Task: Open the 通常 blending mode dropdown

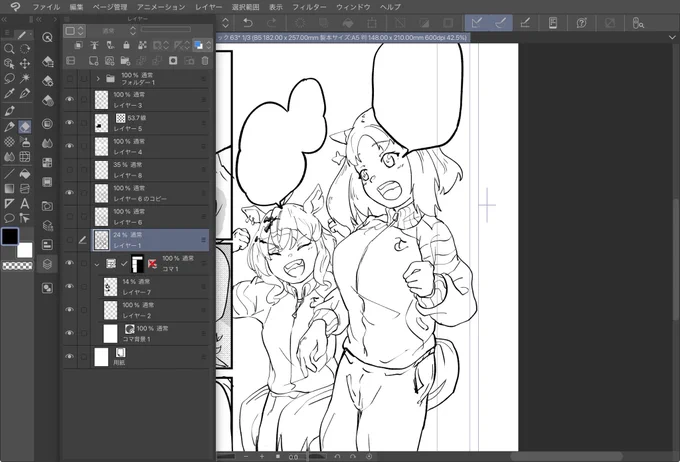Action: [x=114, y=30]
